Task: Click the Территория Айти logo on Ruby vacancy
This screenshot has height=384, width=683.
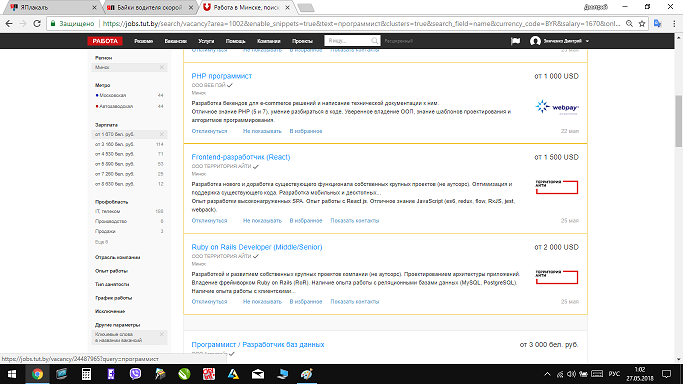Action: [557, 276]
